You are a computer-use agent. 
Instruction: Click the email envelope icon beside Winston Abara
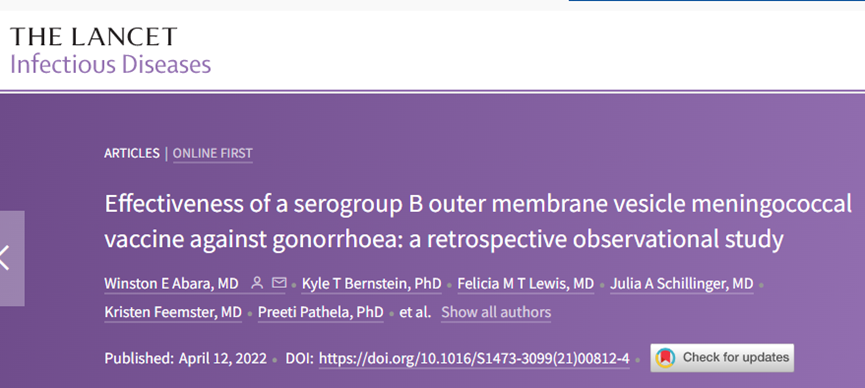pyautogui.click(x=280, y=284)
